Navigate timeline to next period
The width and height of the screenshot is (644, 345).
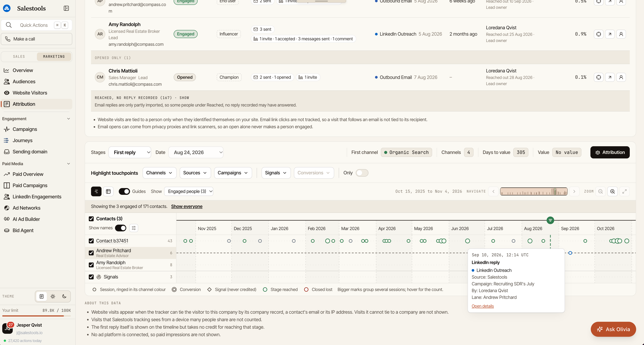(x=574, y=191)
